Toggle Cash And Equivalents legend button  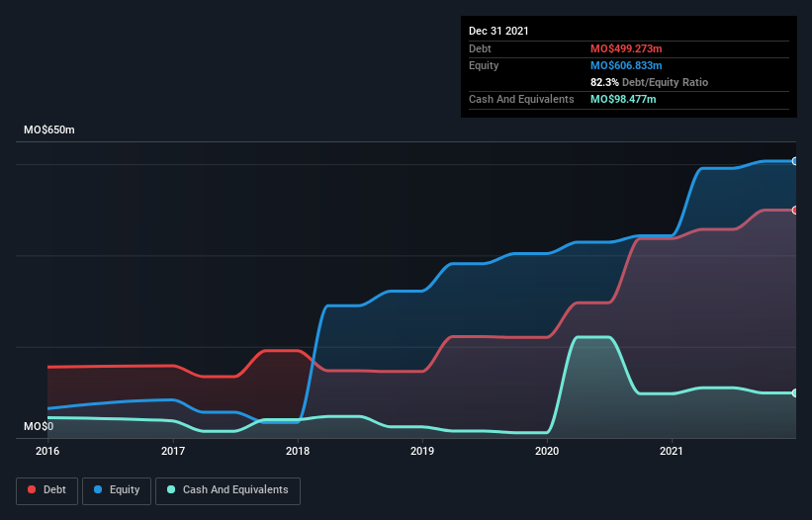click(x=227, y=490)
